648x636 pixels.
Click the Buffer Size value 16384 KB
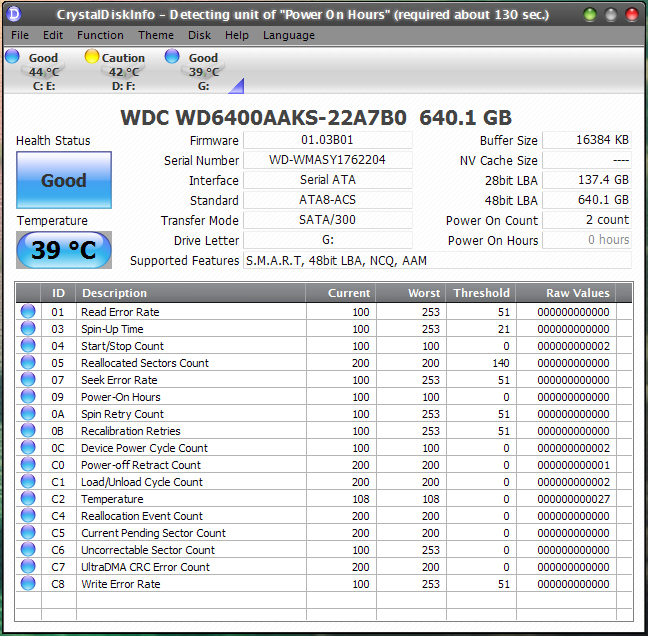(x=587, y=140)
